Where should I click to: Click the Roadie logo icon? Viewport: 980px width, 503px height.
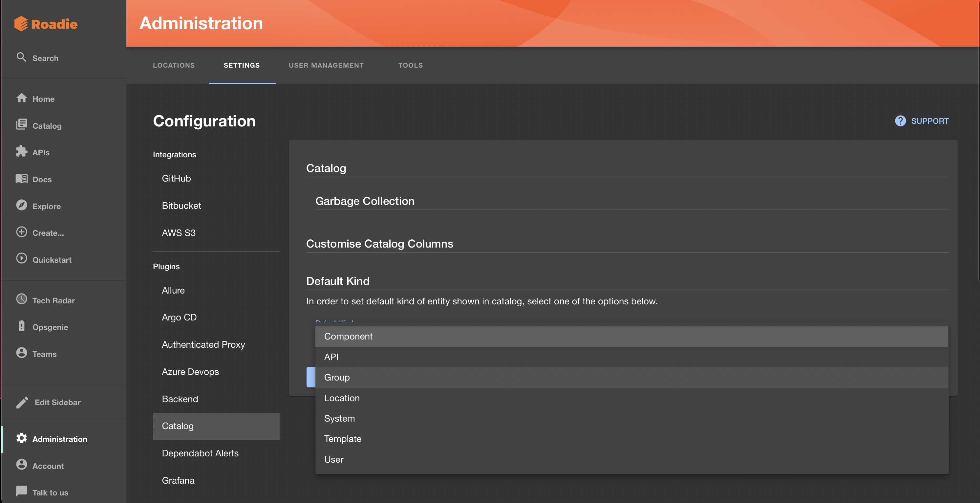[x=21, y=24]
